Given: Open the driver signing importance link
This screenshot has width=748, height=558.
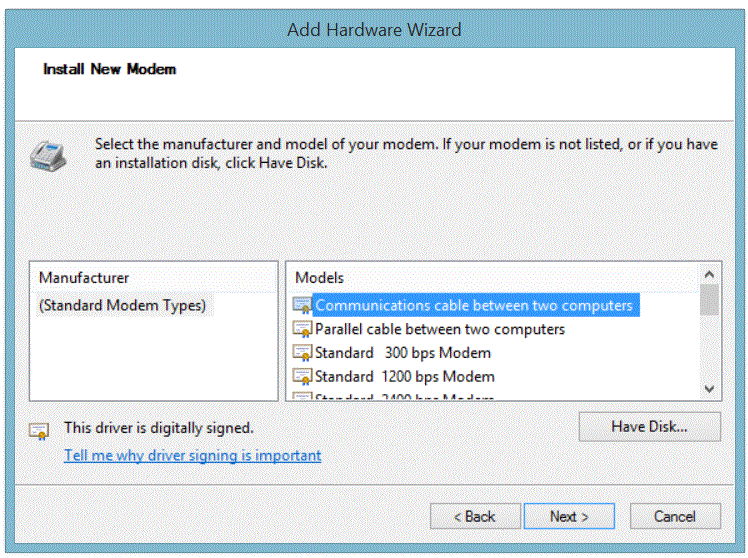Looking at the screenshot, I should [192, 455].
